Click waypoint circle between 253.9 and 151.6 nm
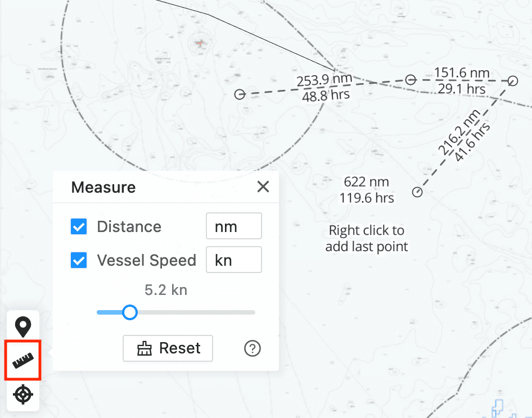 tap(411, 80)
